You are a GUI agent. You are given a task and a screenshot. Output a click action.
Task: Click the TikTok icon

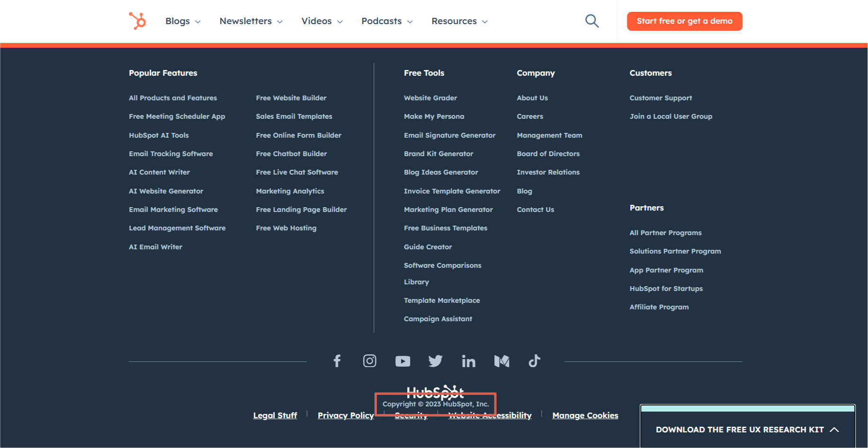[534, 361]
